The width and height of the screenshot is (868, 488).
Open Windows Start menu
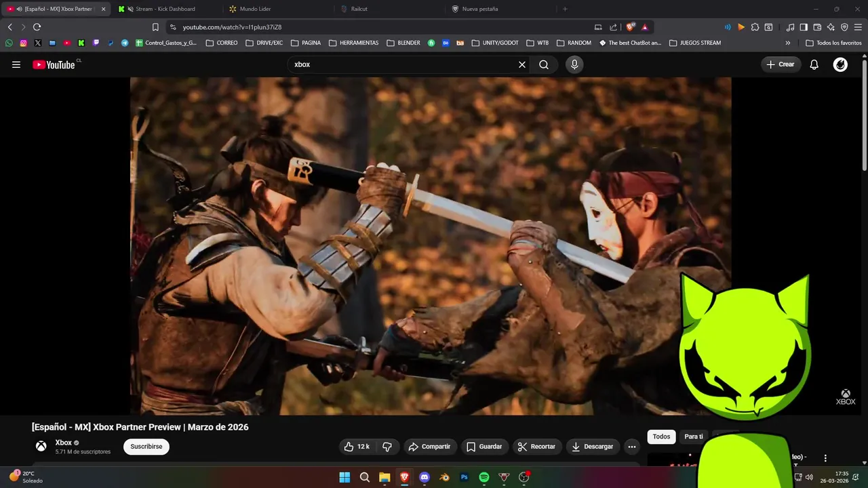pos(344,477)
